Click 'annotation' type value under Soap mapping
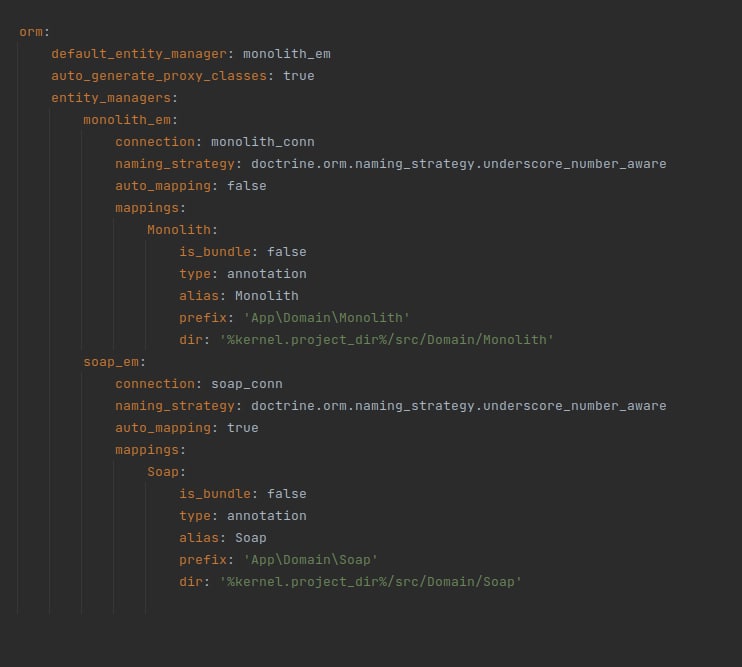Screen dimensions: 742x667 point(267,516)
